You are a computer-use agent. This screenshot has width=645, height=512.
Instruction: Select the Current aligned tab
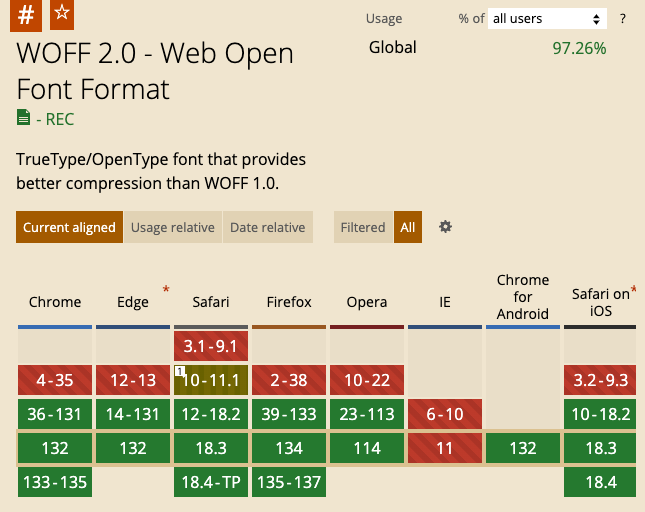[x=69, y=227]
